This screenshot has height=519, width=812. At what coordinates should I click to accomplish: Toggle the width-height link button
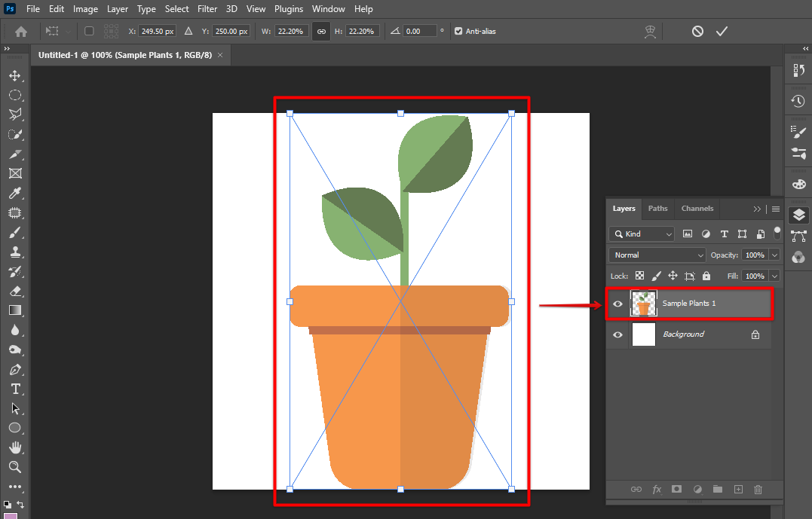321,31
